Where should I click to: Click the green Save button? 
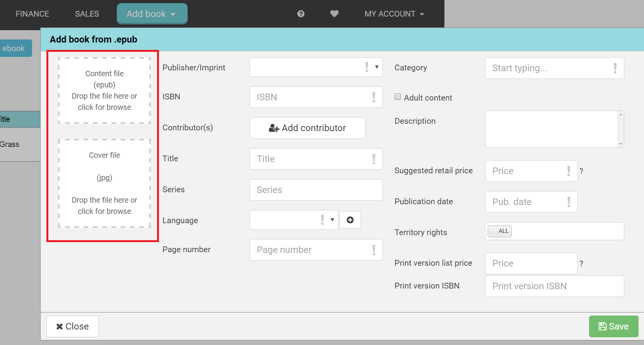(614, 326)
